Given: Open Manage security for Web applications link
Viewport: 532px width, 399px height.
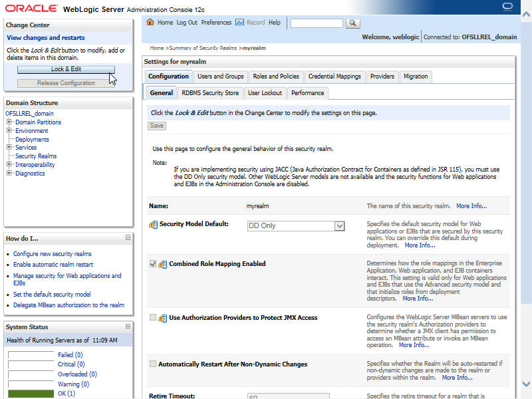Looking at the screenshot, I should point(67,279).
